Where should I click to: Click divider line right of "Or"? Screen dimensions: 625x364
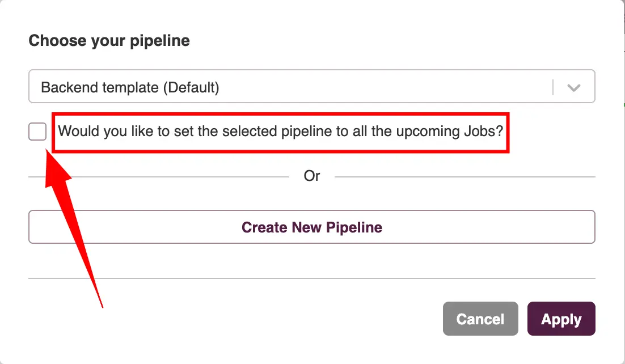click(465, 177)
